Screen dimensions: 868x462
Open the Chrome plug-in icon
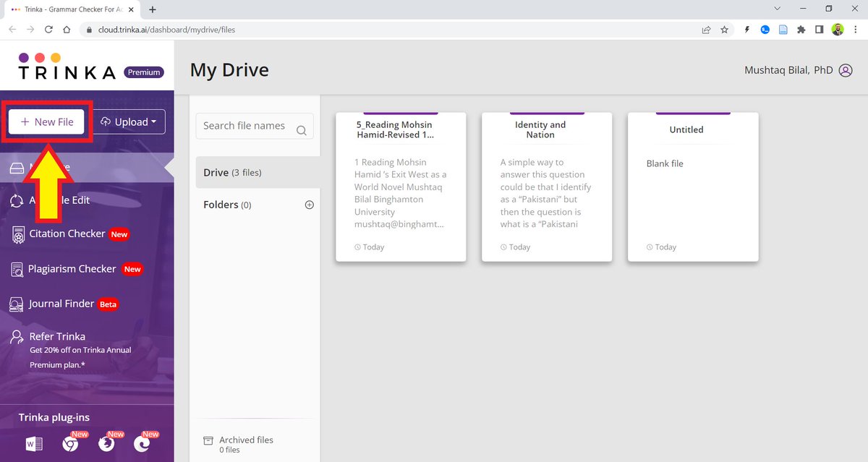pyautogui.click(x=70, y=444)
